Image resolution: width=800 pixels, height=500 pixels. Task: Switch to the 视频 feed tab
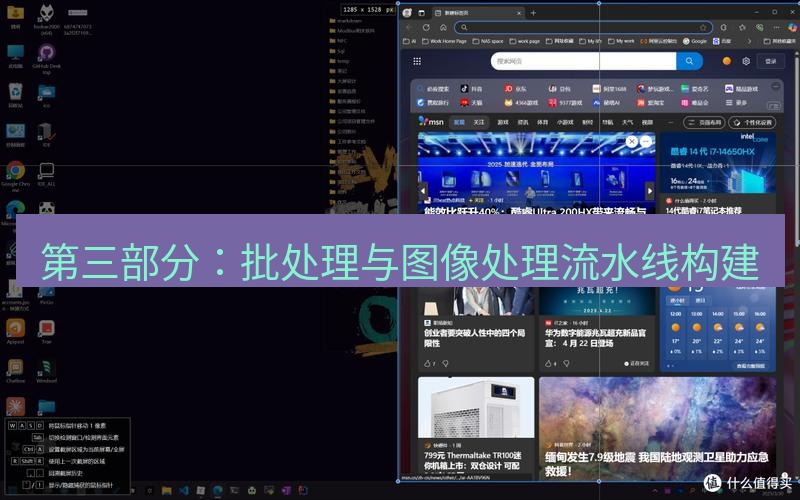point(647,122)
